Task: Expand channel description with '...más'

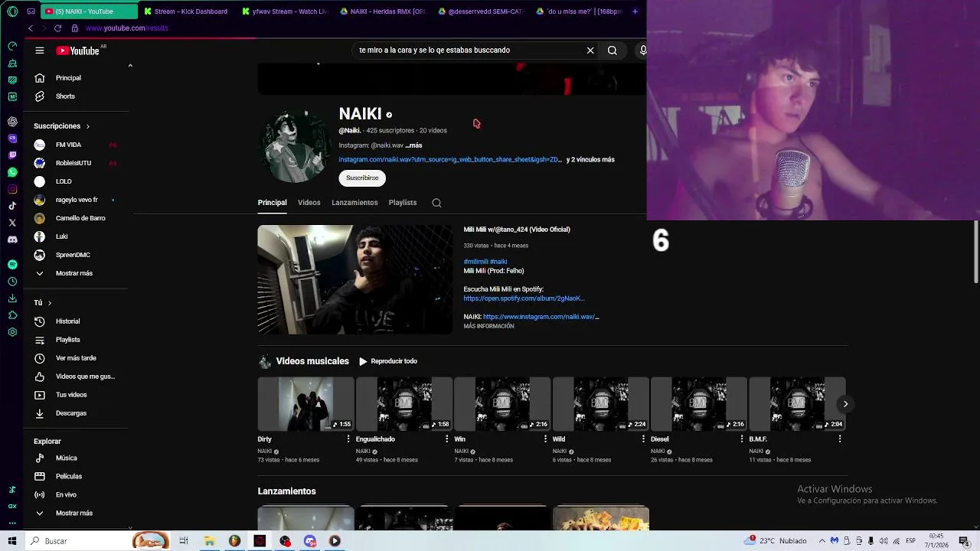Action: tap(413, 145)
